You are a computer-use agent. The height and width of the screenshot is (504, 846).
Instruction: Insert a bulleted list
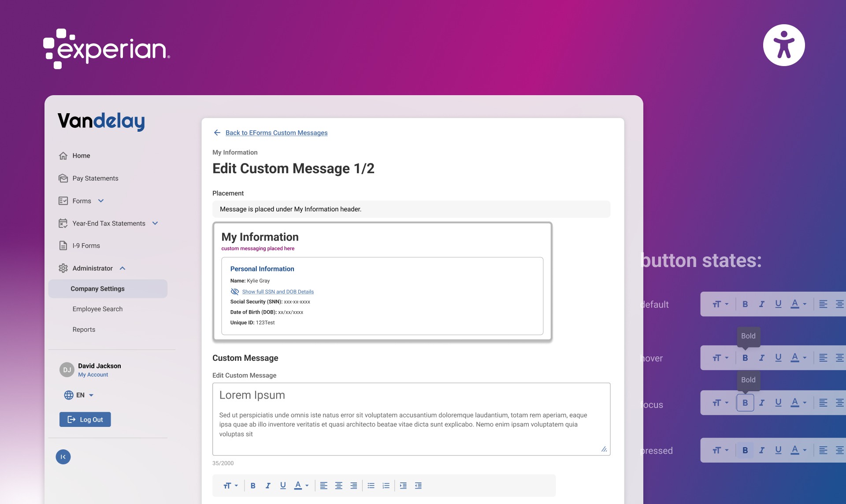coord(371,485)
